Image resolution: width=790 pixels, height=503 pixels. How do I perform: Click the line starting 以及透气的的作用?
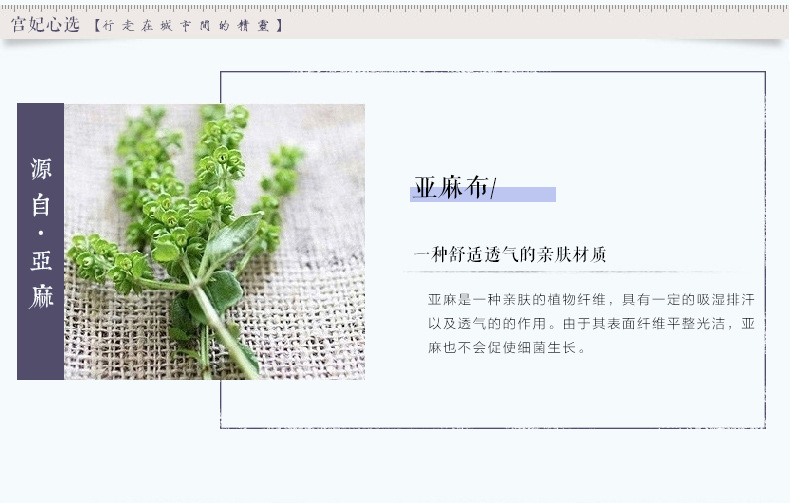[x=591, y=324]
